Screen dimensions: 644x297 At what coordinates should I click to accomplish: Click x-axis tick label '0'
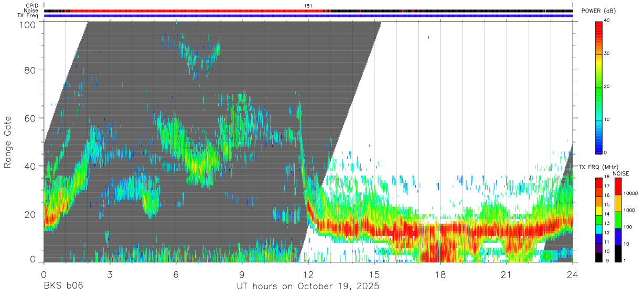(44, 274)
